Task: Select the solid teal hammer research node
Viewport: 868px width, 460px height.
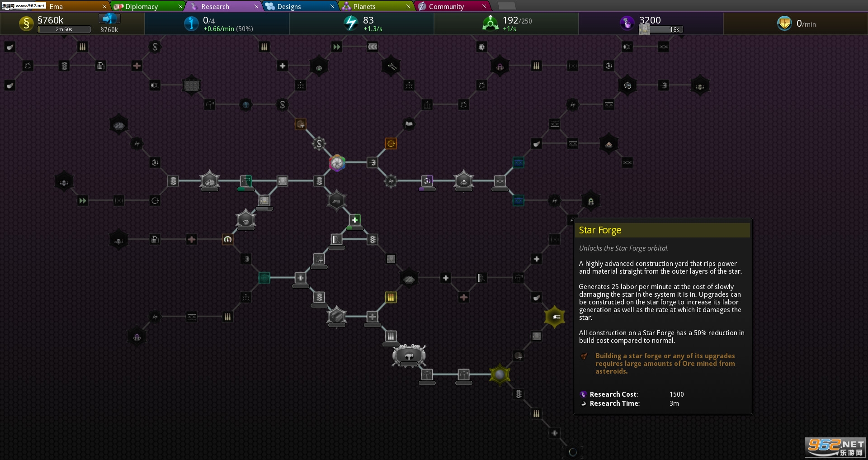Action: point(264,278)
